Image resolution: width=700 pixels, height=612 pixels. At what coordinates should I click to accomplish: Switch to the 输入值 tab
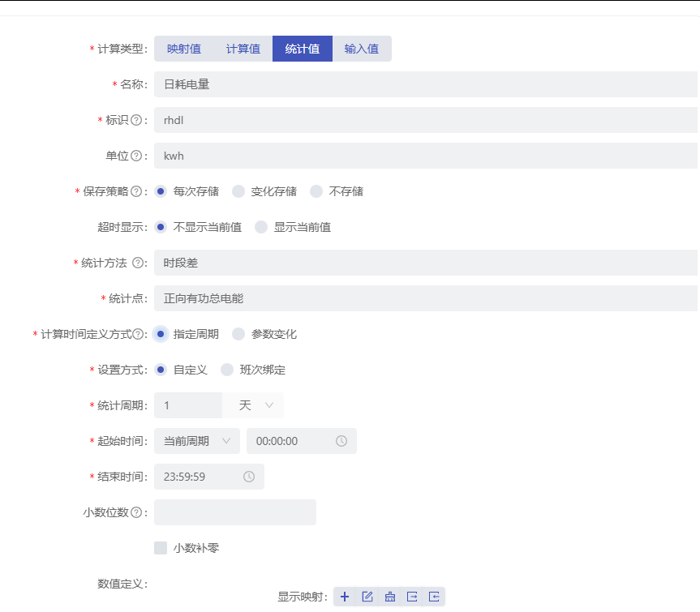tap(360, 49)
